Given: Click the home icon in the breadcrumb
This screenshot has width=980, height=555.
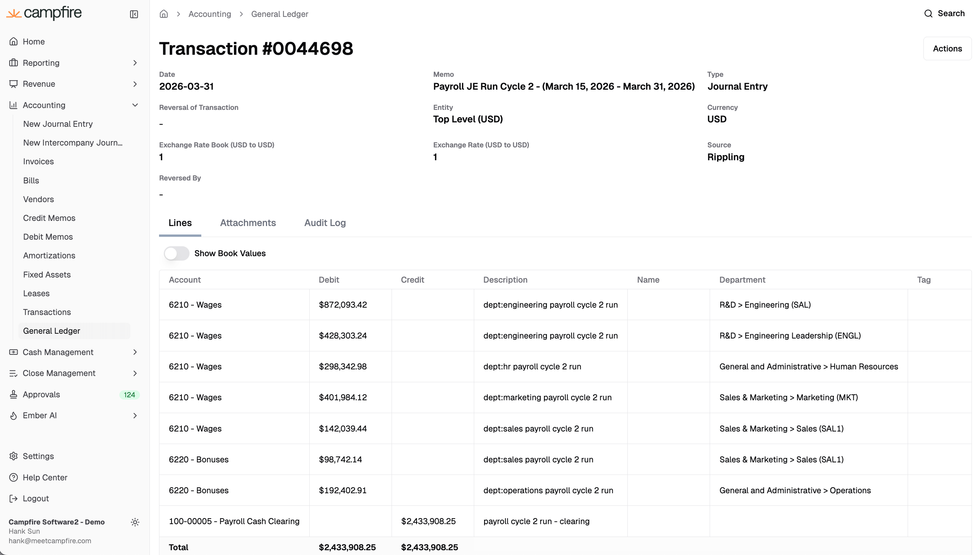Looking at the screenshot, I should pyautogui.click(x=163, y=14).
